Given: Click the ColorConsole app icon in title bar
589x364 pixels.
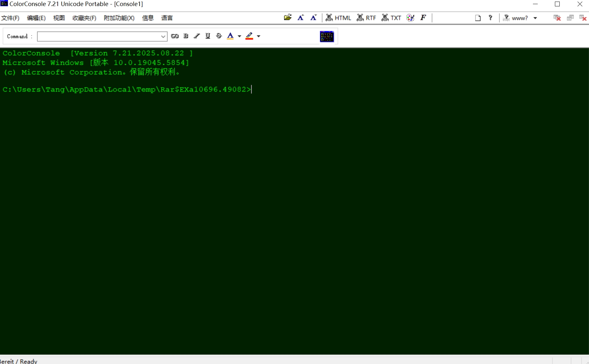Looking at the screenshot, I should [x=4, y=3].
